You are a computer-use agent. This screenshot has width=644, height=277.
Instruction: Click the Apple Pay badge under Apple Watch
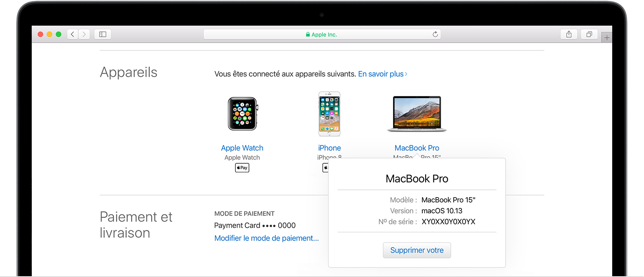(242, 168)
